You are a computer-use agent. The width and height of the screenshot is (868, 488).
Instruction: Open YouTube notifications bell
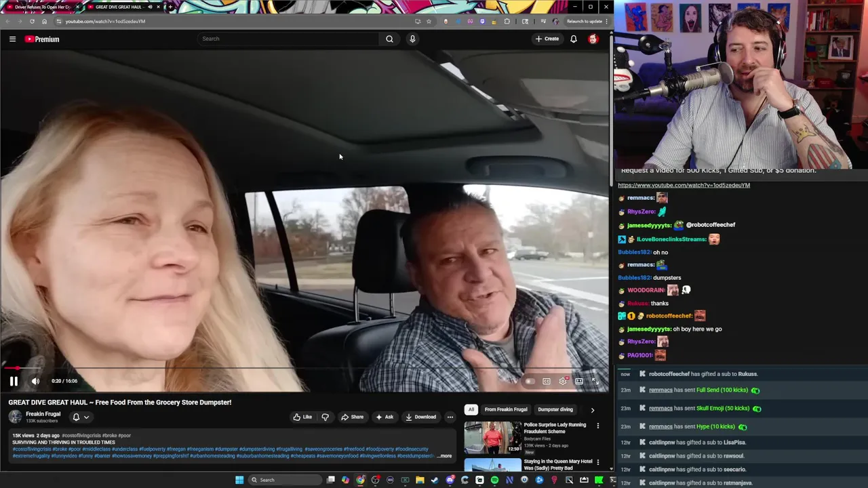click(574, 39)
